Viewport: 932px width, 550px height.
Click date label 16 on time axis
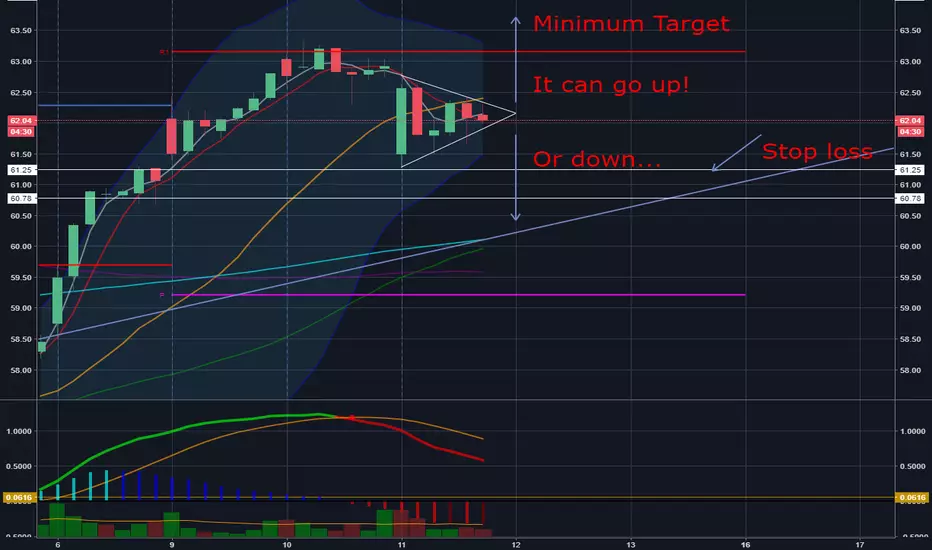pos(745,545)
